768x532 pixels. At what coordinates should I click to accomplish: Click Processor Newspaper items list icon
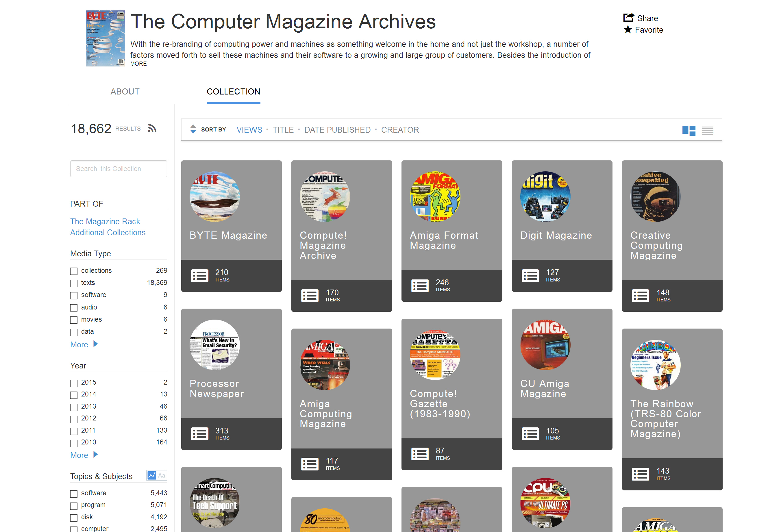200,434
